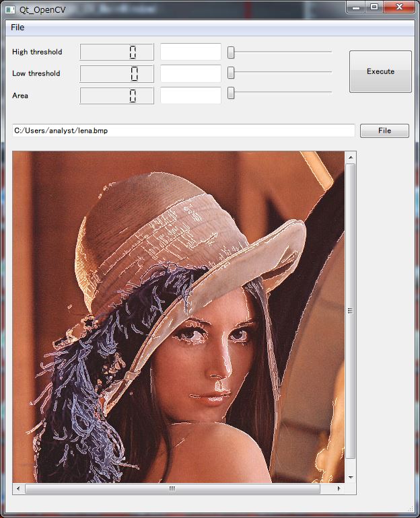Click the window resize grip corner
This screenshot has width=420, height=518.
(411, 509)
